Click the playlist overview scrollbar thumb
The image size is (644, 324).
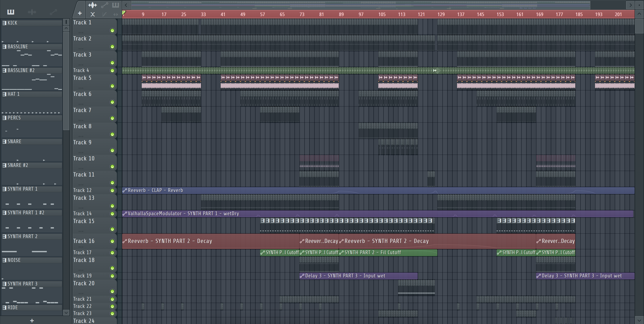click(x=360, y=5)
